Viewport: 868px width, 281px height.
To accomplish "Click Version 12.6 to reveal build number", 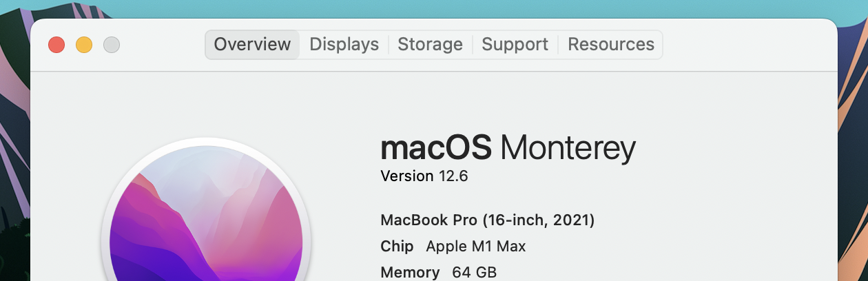I will 424,176.
